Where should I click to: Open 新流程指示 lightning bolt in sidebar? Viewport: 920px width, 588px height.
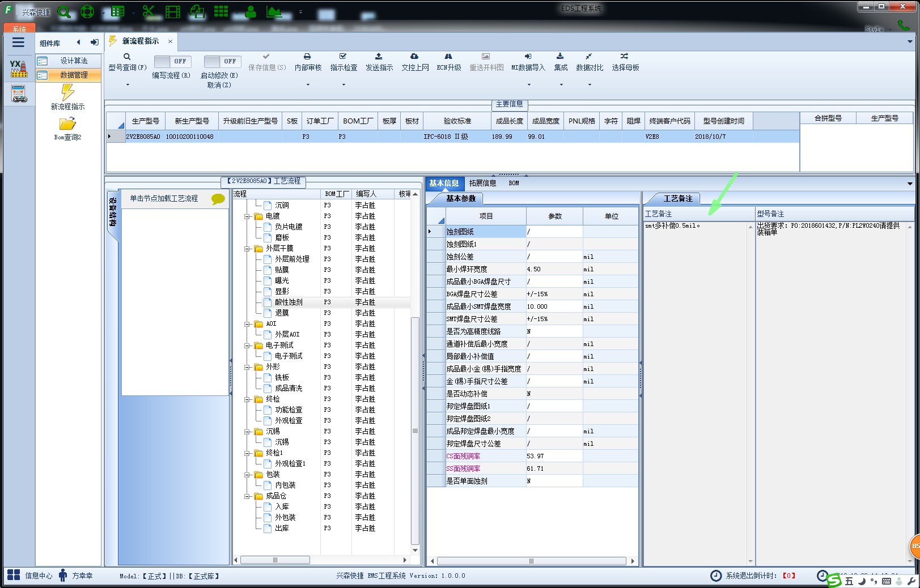67,92
